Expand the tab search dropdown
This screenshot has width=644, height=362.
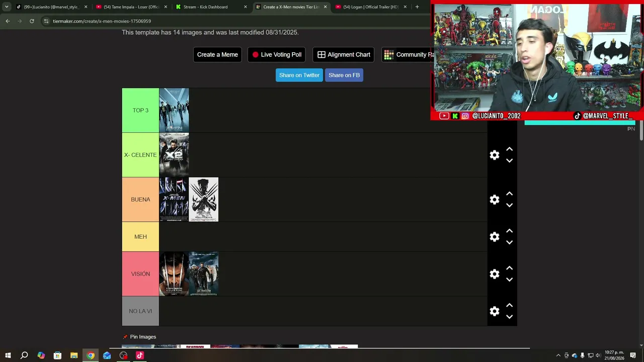click(7, 7)
